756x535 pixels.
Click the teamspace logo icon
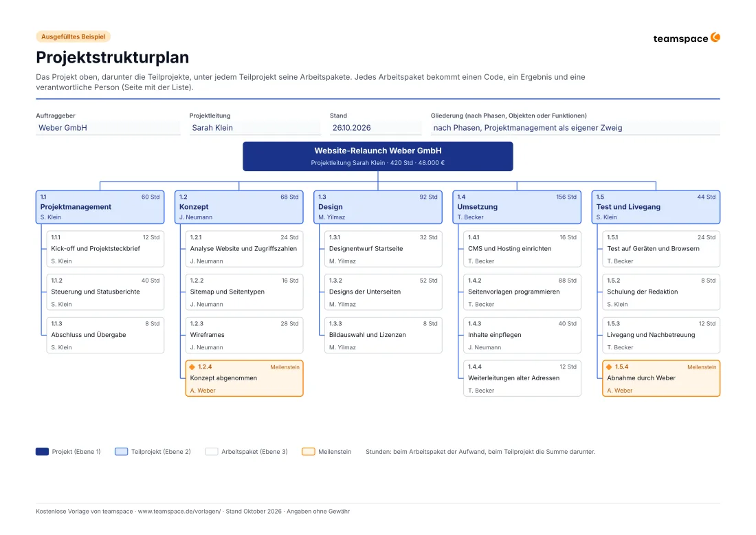pos(715,37)
